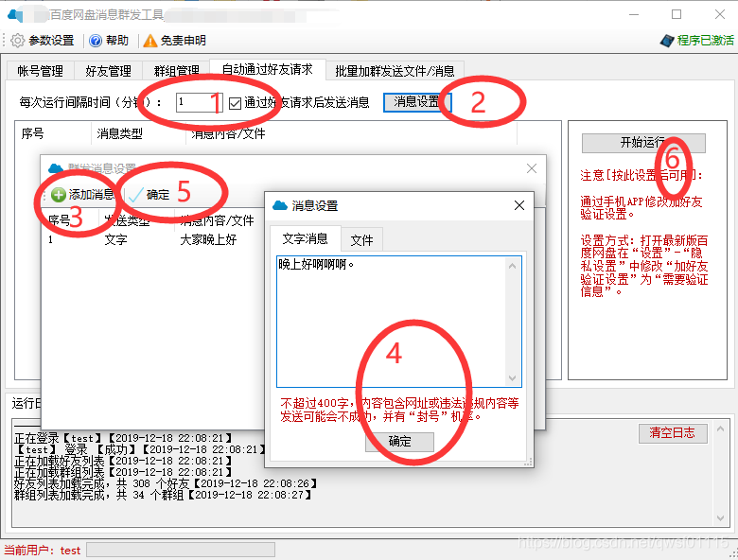Switch to 群组管理 tab
This screenshot has width=738, height=560.
[177, 71]
